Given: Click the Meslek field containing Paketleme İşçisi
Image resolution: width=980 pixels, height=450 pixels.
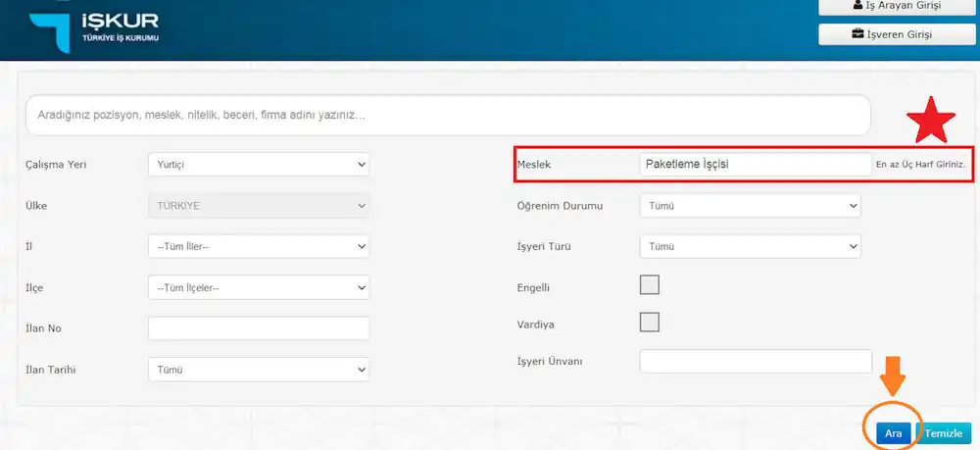Looking at the screenshot, I should (x=754, y=165).
